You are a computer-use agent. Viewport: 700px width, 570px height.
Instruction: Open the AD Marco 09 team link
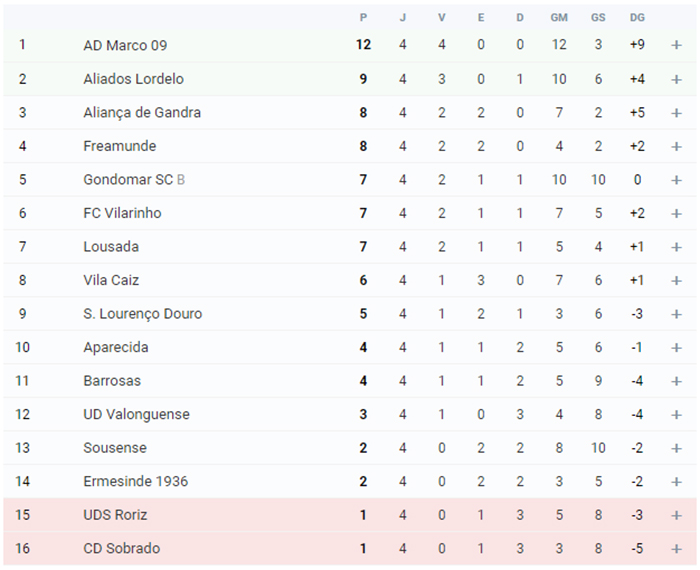pyautogui.click(x=125, y=45)
